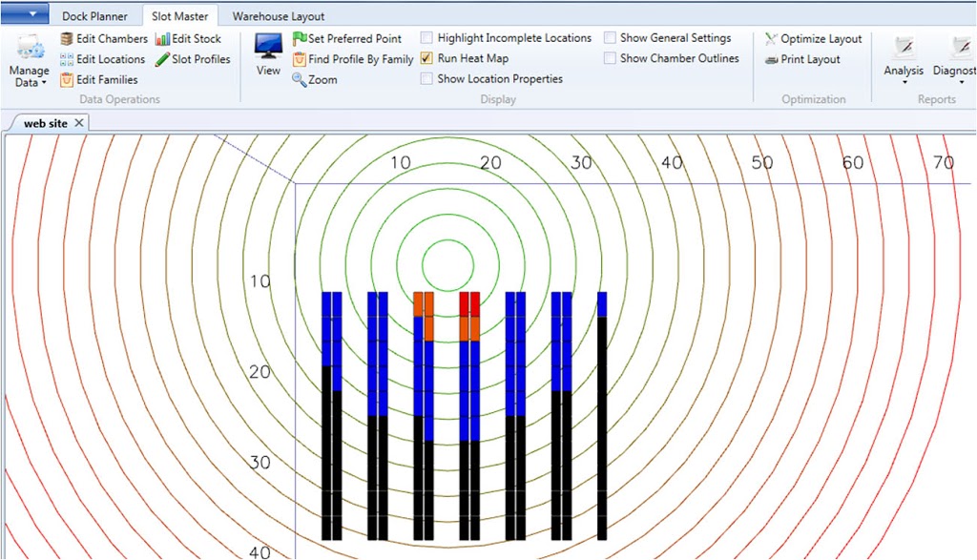This screenshot has height=560, width=977.
Task: Open Edit Locations tool
Action: click(67, 59)
